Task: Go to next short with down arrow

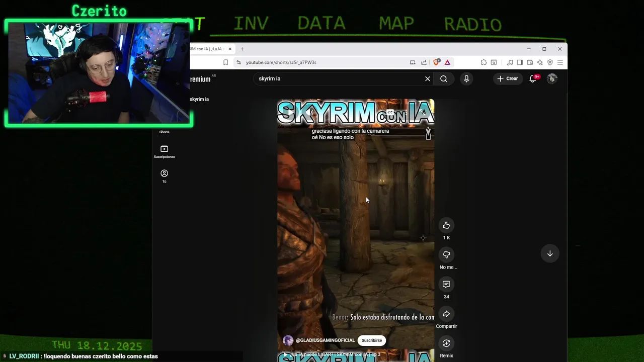Action: click(x=550, y=253)
